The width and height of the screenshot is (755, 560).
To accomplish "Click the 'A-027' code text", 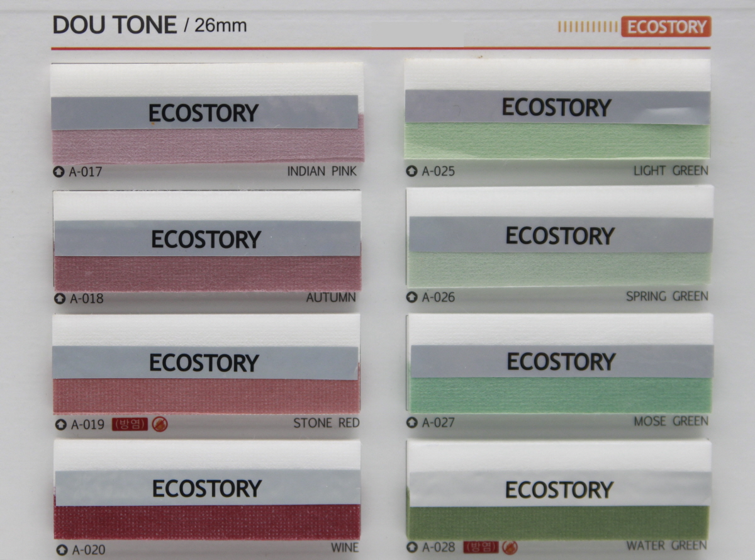I will (438, 422).
